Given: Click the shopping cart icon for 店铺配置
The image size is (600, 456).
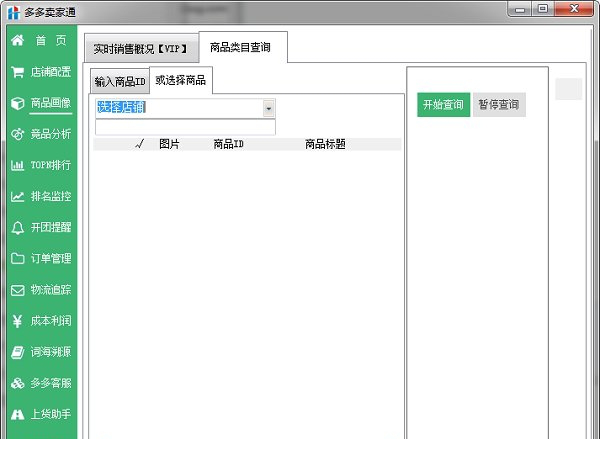Looking at the screenshot, I should (18, 72).
